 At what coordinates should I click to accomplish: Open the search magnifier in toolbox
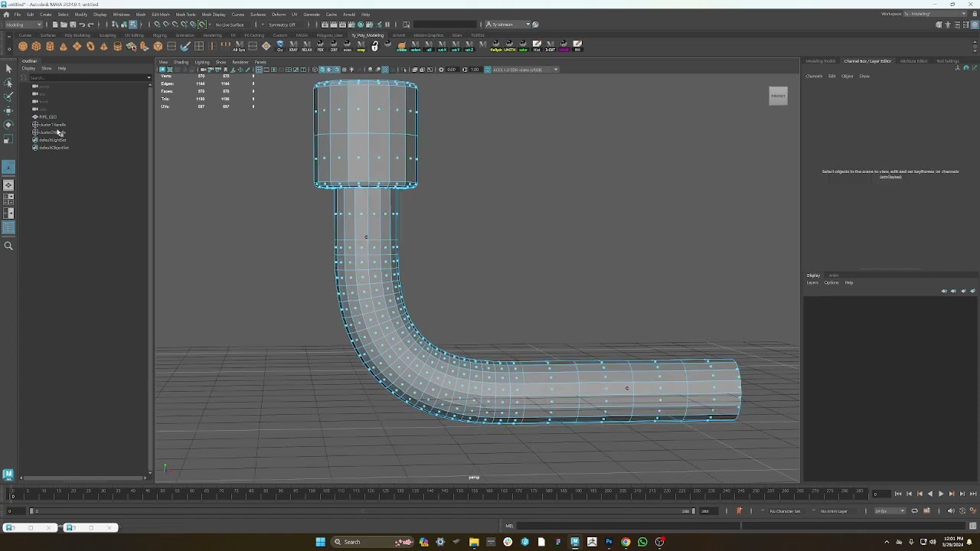point(8,246)
